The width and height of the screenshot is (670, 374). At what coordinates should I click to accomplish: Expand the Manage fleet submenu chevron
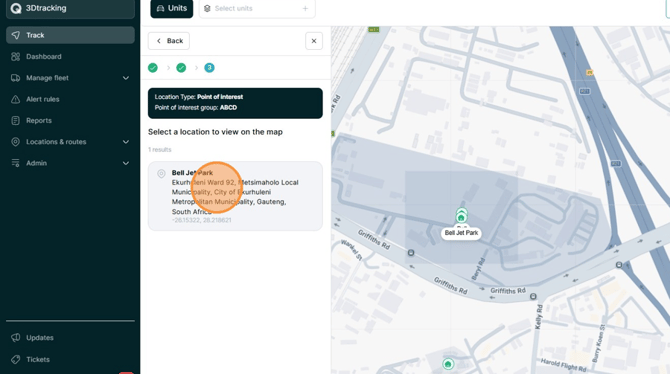(x=126, y=78)
